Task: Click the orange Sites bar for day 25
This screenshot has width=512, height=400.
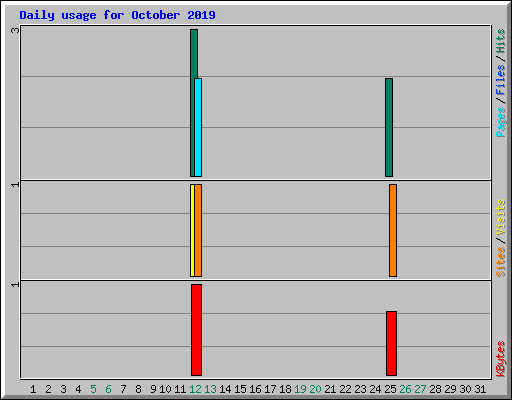Action: (x=393, y=230)
